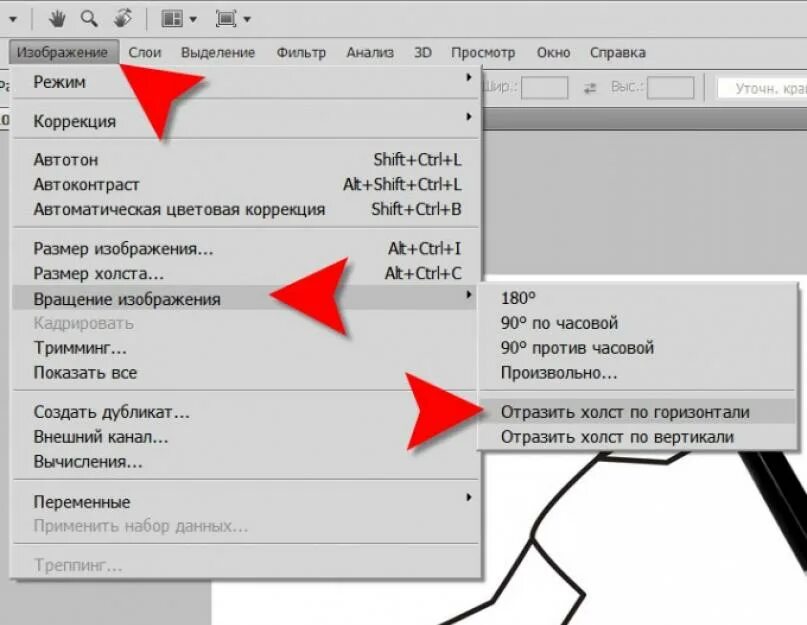
Task: Click the Уточн. край button
Action: (x=763, y=89)
